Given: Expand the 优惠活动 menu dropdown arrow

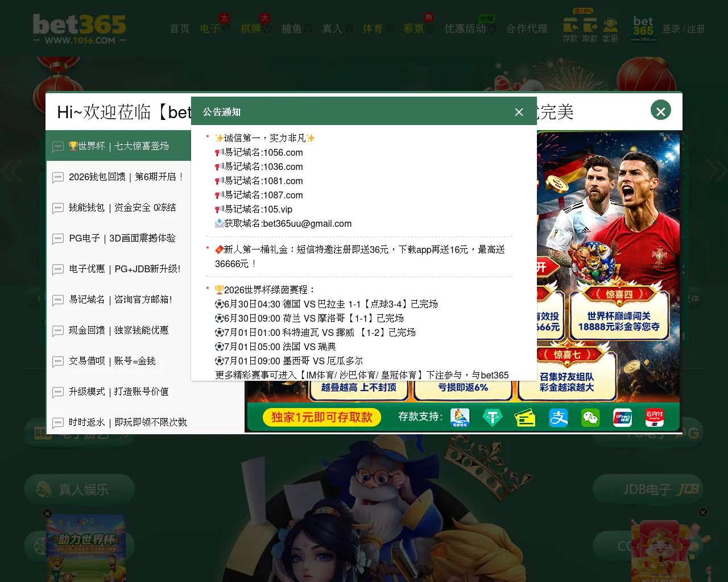Looking at the screenshot, I should [493, 28].
